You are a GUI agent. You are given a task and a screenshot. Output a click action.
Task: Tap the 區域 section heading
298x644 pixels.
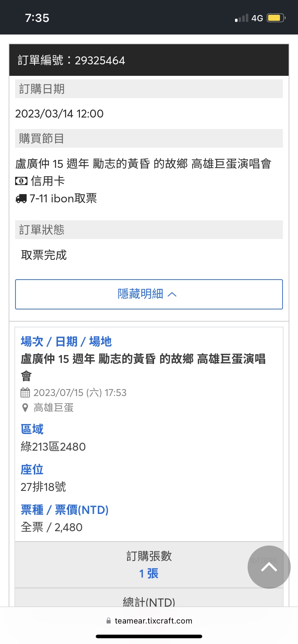(32, 429)
